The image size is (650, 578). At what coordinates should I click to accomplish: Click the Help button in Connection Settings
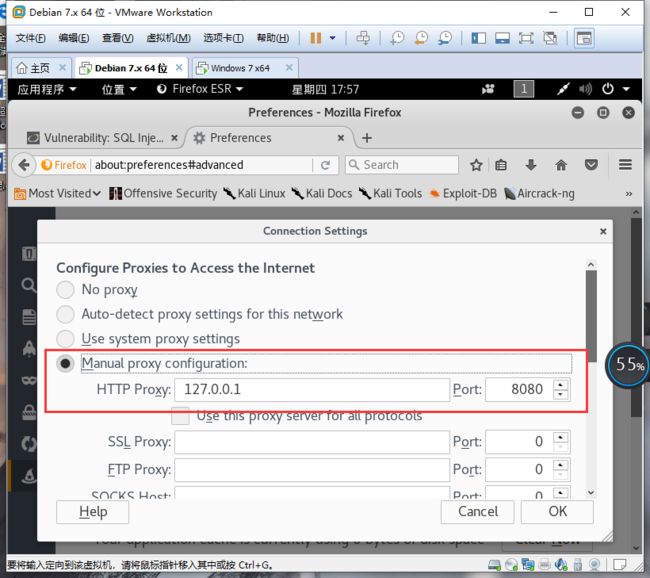92,512
